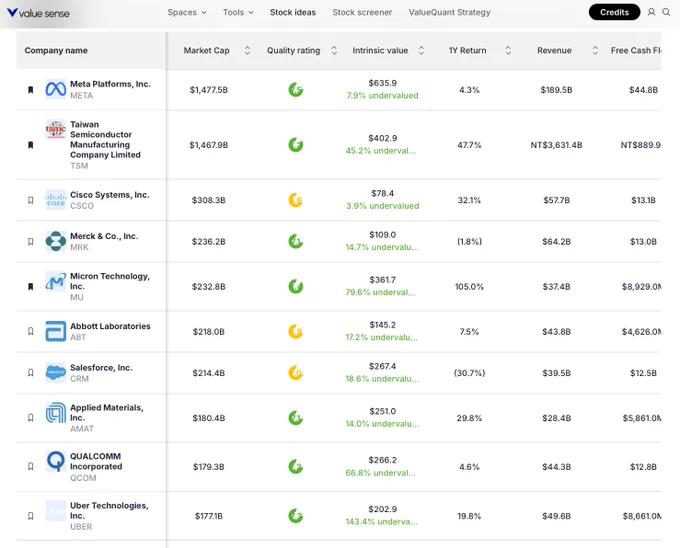
Task: Click Uber's $202.9 intrinsic value
Action: [382, 509]
